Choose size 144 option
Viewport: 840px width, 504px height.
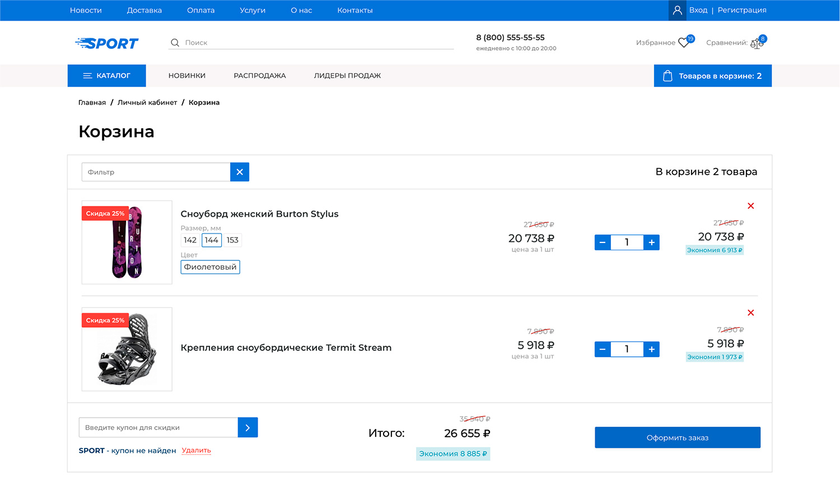point(212,240)
